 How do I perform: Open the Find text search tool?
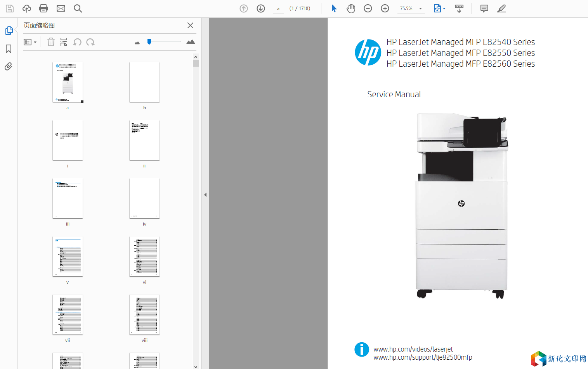pos(78,9)
